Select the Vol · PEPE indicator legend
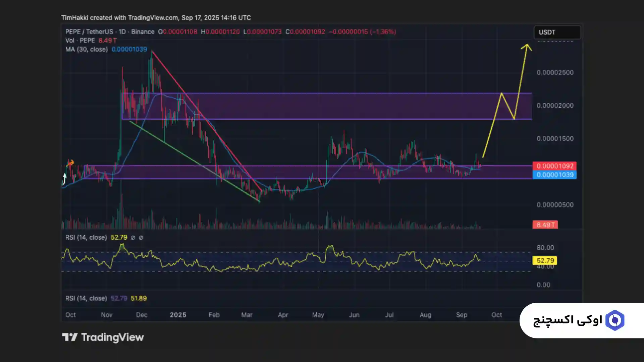The width and height of the screenshot is (644, 362). (80, 41)
